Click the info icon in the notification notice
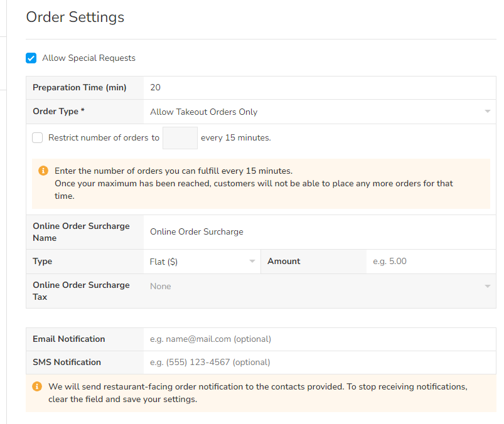 [37, 386]
